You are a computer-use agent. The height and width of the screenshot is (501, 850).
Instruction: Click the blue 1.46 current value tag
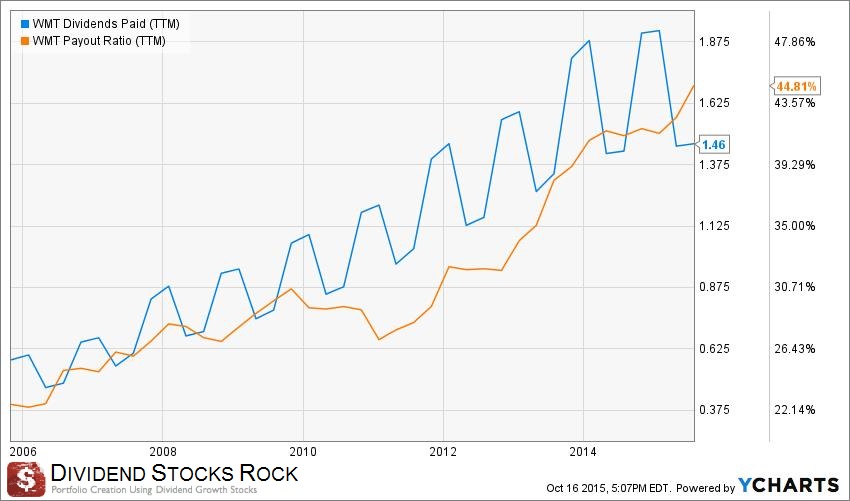tap(713, 145)
